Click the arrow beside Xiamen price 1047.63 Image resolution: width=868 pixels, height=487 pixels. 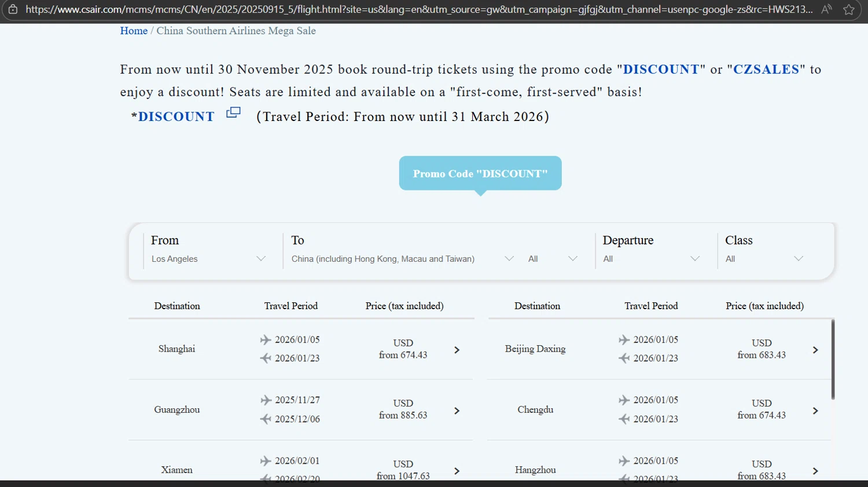[x=457, y=471]
